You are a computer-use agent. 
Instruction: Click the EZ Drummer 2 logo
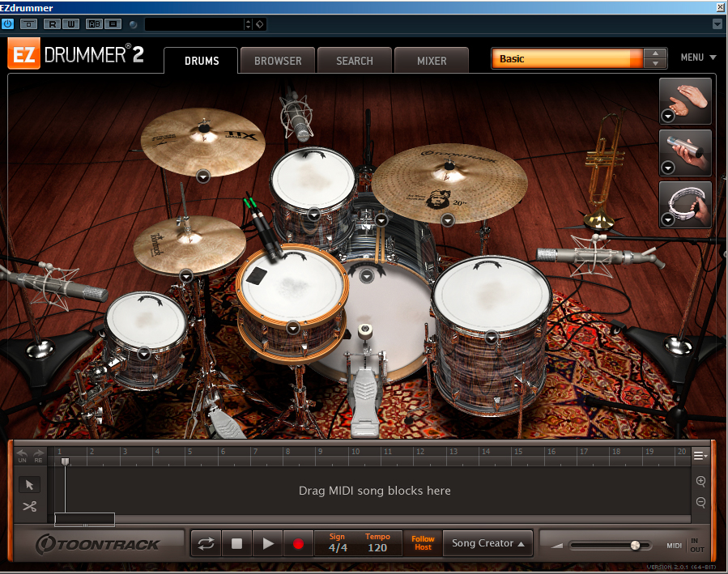(x=75, y=54)
